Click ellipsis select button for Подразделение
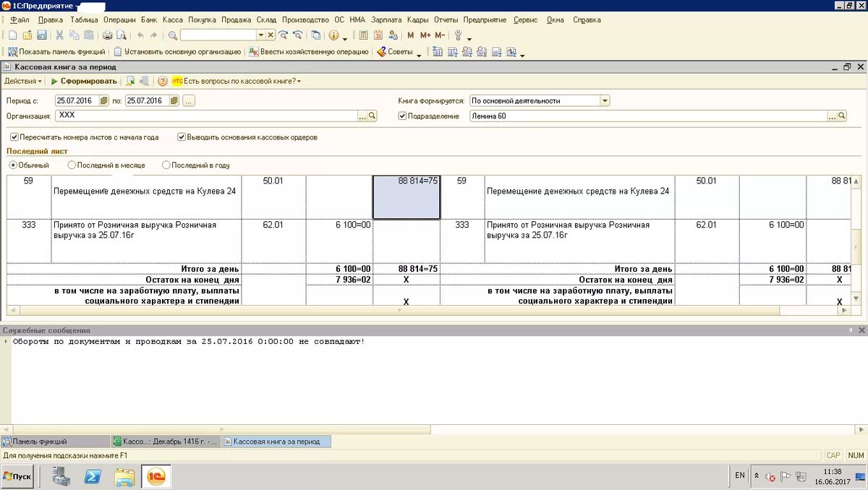 (x=832, y=116)
